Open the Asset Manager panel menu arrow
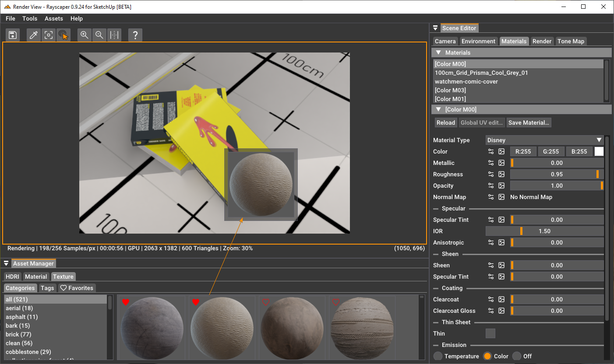The image size is (614, 364). click(x=6, y=263)
